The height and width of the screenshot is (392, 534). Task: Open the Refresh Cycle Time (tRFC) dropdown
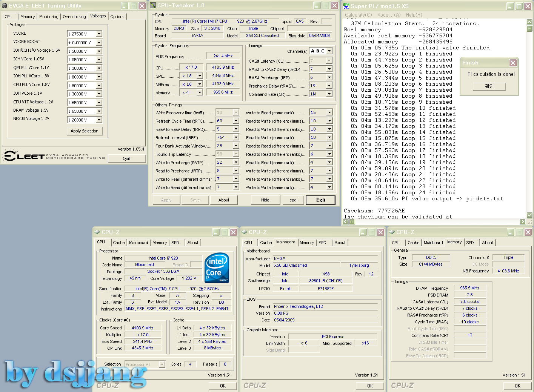tap(236, 121)
